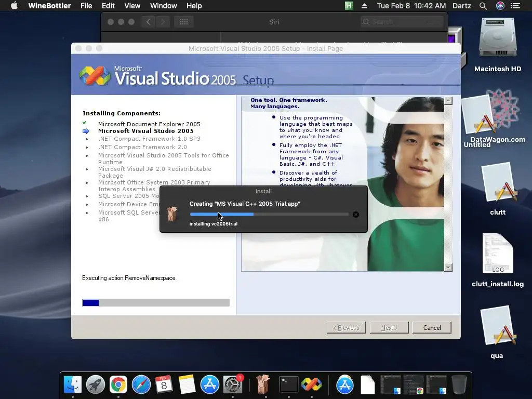532x399 pixels.
Task: Activate Siri from the menu bar
Action: tap(500, 6)
